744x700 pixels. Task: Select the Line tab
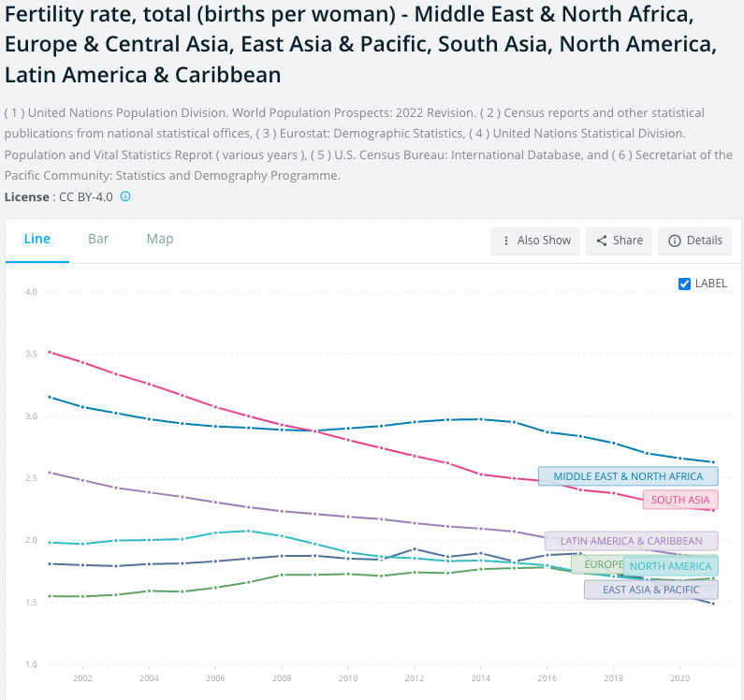coord(37,239)
